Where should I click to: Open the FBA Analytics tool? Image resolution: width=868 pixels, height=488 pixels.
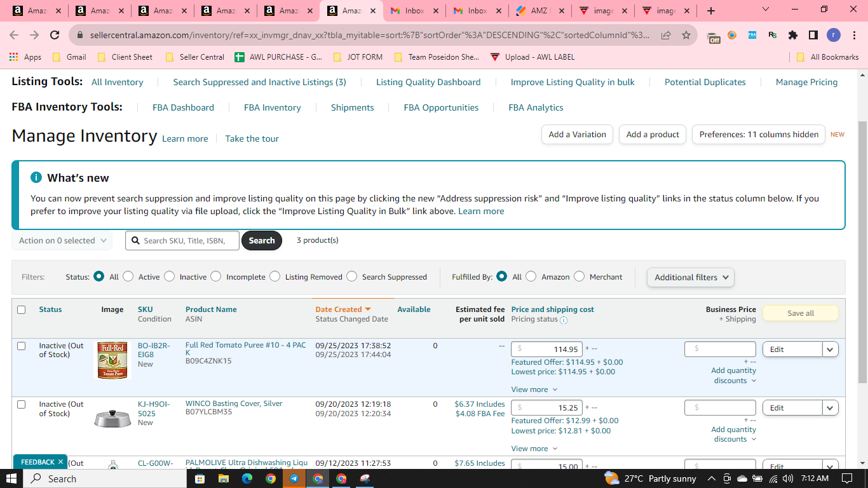[x=536, y=107]
